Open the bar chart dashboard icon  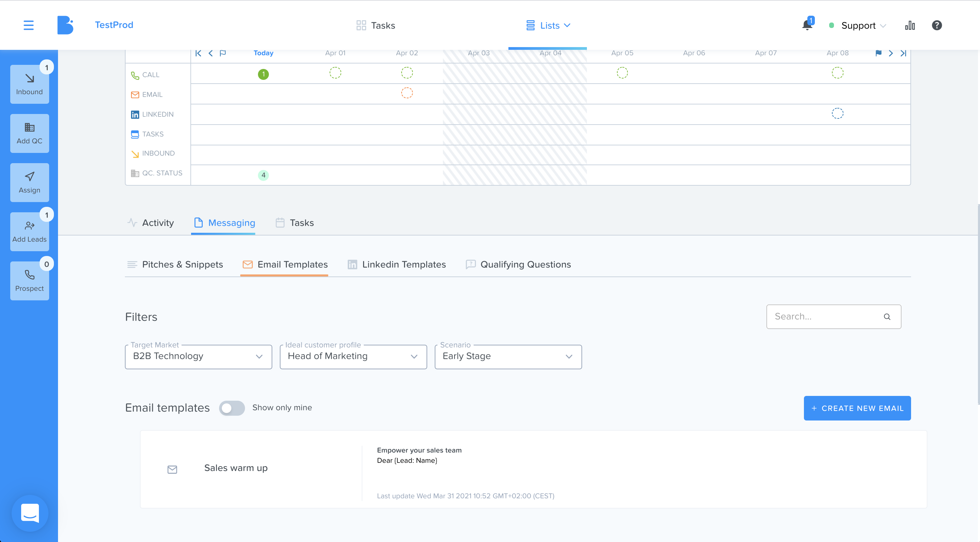(910, 25)
